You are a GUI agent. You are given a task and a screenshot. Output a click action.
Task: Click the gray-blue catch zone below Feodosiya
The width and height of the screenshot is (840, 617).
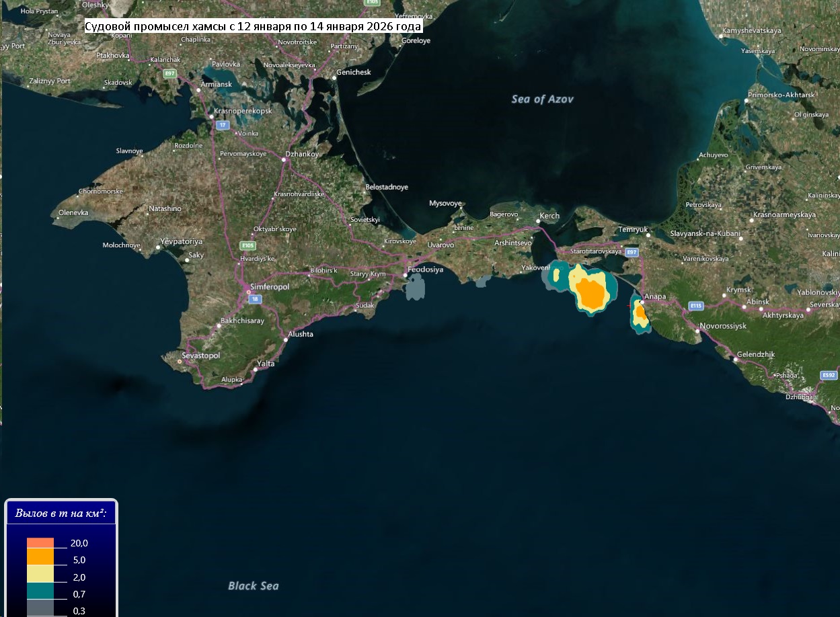416,288
